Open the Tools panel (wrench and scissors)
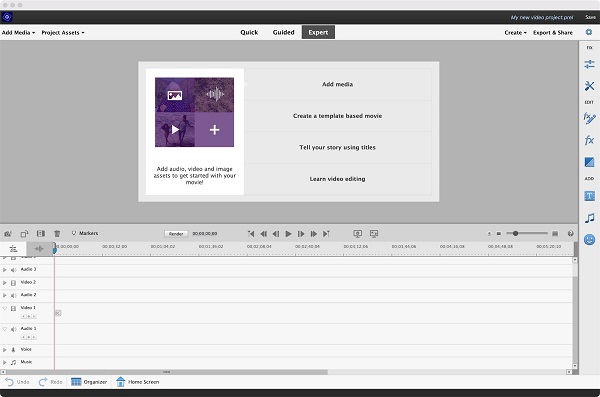The image size is (600, 397). pyautogui.click(x=589, y=86)
